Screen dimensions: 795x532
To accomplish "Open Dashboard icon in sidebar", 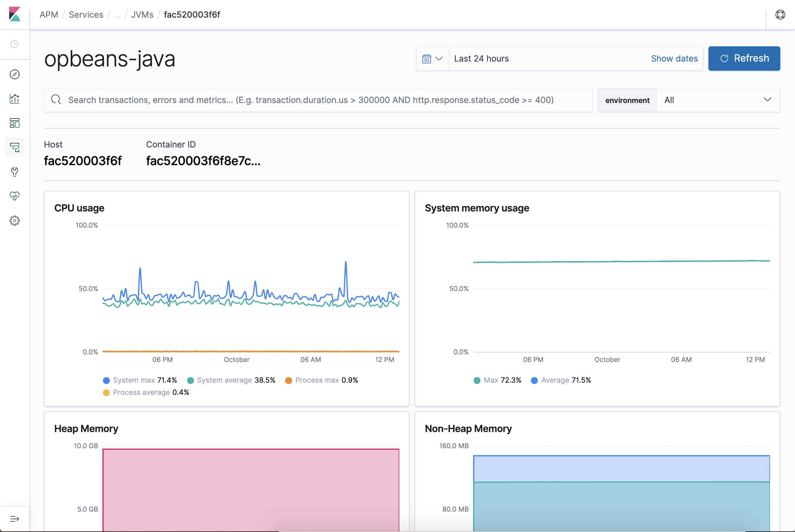I will coord(15,123).
